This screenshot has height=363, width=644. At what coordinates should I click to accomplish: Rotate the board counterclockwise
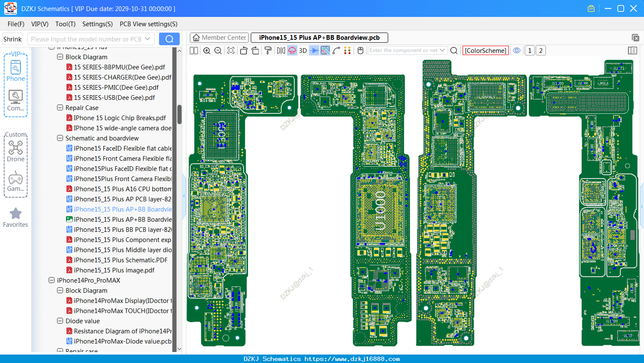(244, 50)
